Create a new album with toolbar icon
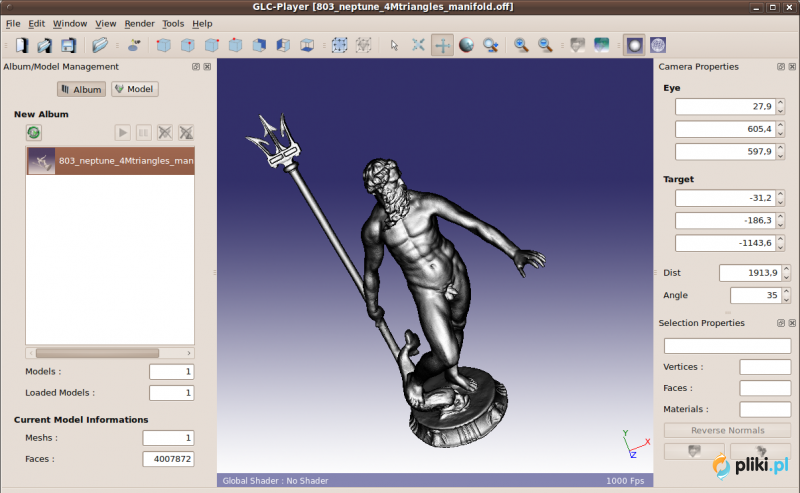This screenshot has height=493, width=800. [x=21, y=45]
